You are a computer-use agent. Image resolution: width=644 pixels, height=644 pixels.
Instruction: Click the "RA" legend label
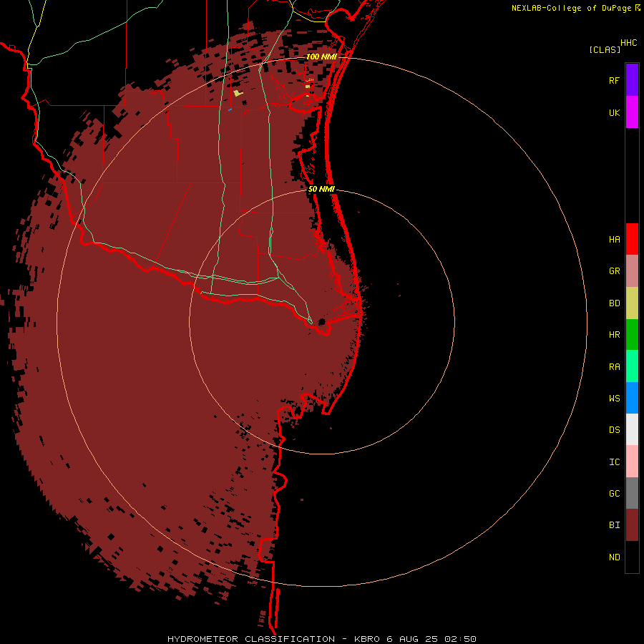click(x=614, y=367)
